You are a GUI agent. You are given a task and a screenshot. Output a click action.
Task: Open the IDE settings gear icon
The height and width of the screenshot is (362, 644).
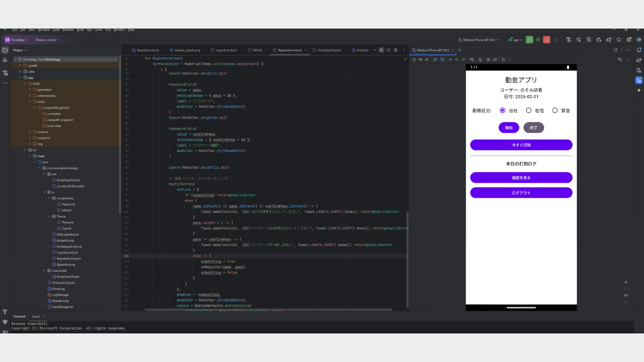pos(629,40)
